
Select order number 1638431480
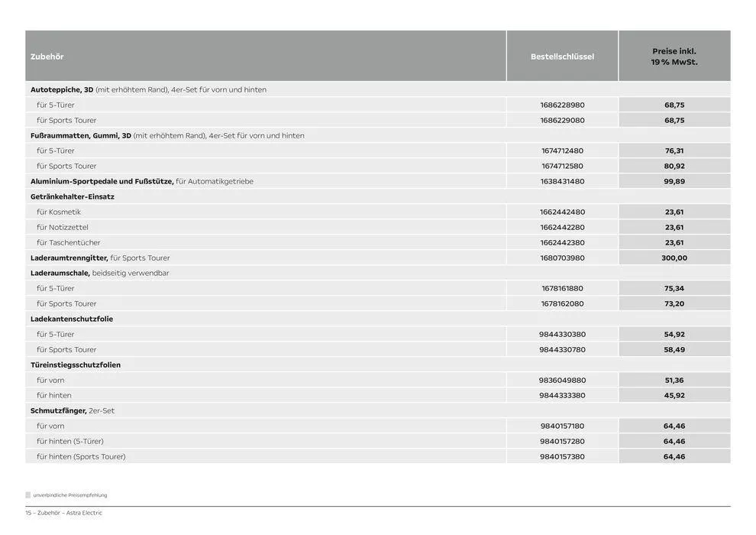click(x=562, y=181)
